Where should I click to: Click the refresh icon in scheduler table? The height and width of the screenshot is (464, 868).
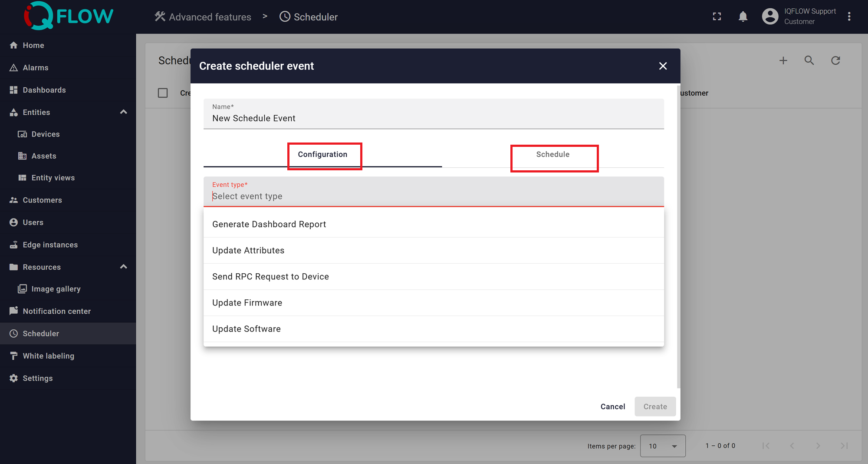835,60
